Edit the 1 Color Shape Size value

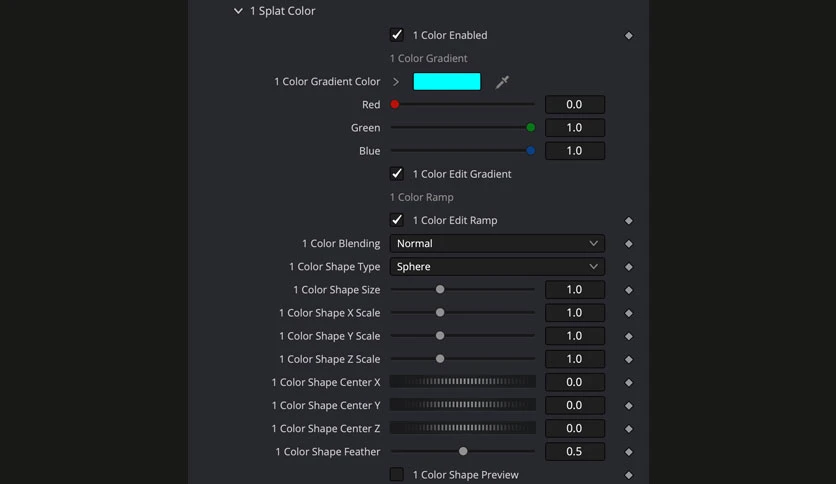575,289
